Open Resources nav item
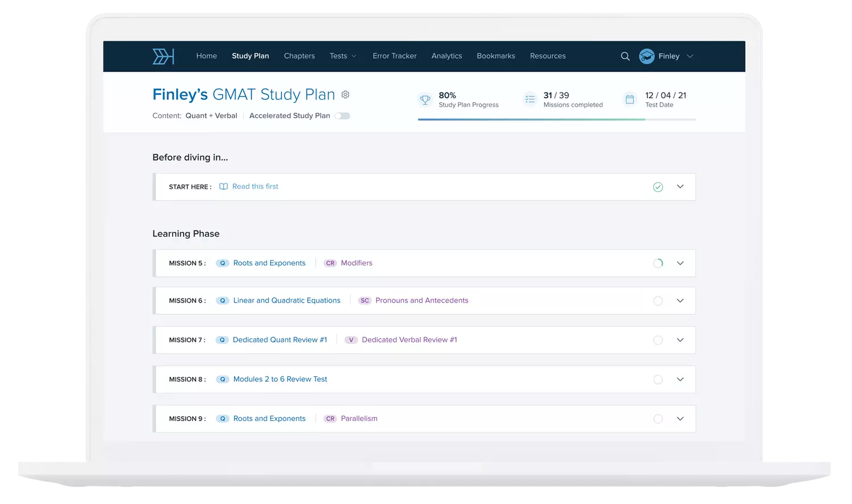Viewport: 852px width, 504px height. tap(548, 56)
